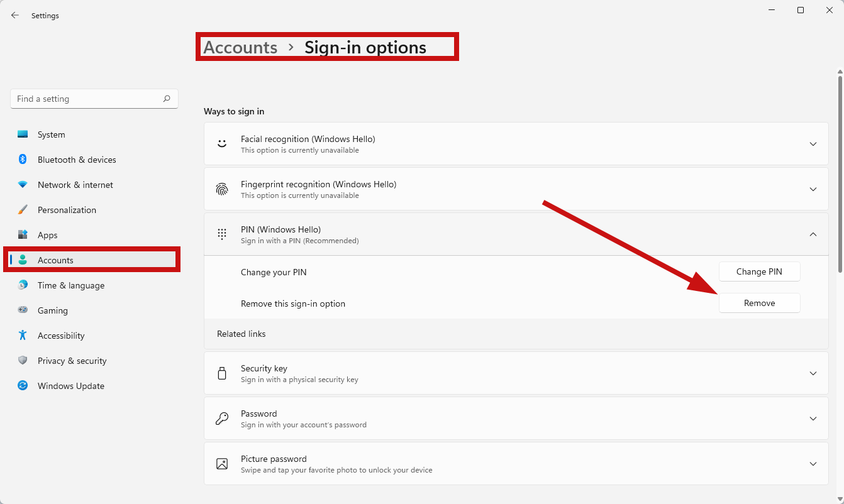Open Bluetooth & devices label

[x=77, y=160]
